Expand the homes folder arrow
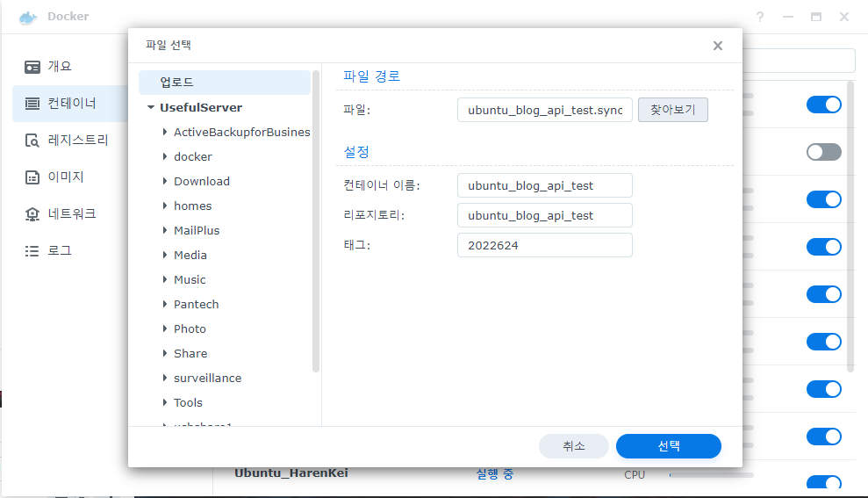 [164, 206]
